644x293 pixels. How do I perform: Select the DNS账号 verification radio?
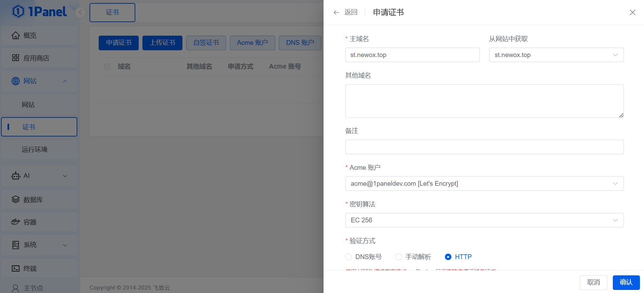348,257
